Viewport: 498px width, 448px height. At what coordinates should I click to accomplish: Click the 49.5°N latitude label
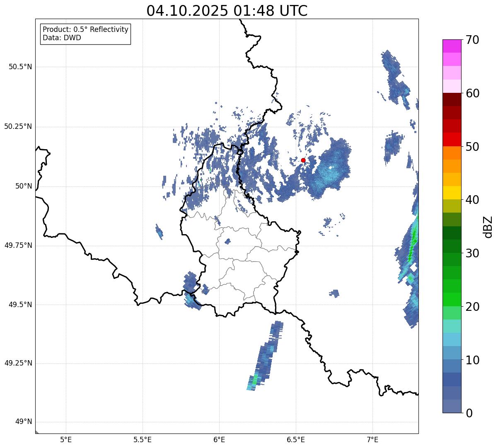[x=20, y=305]
